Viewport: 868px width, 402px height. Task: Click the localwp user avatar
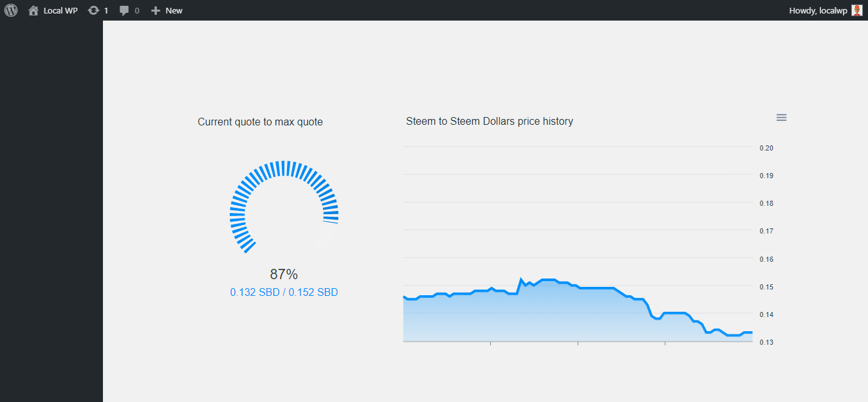pos(856,10)
